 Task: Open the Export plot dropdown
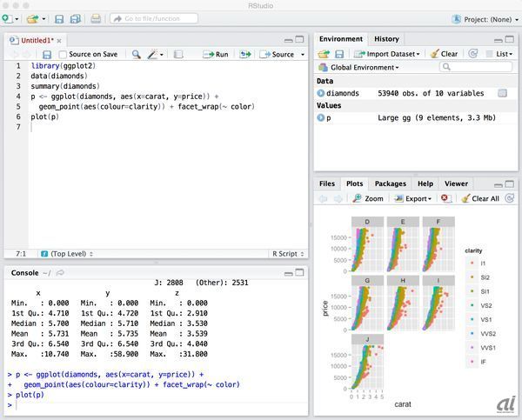(419, 198)
